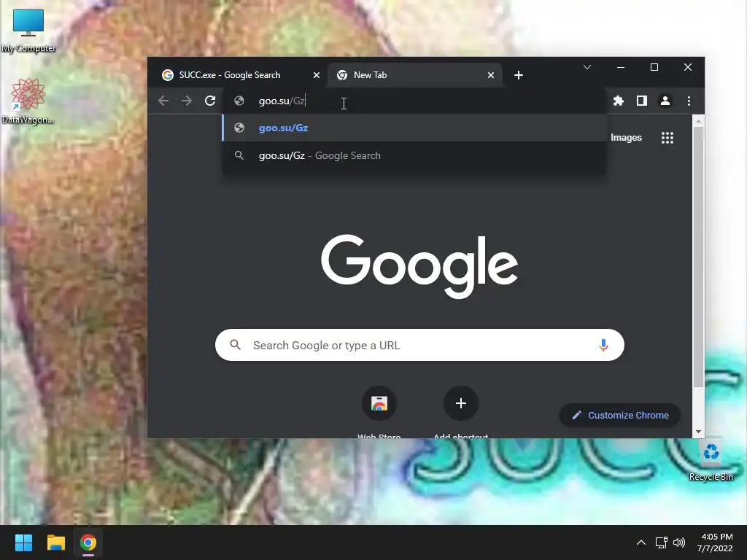Open a new tab with plus button
747x560 pixels.
tap(519, 75)
